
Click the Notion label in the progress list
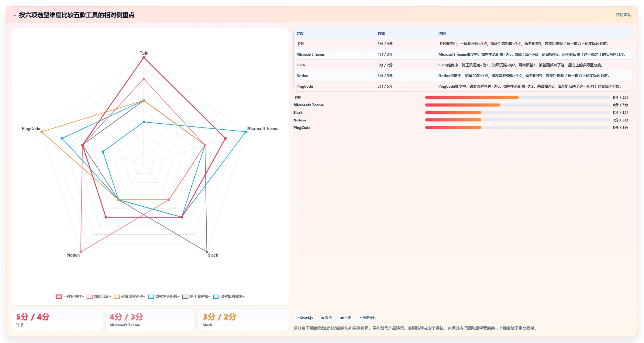tap(300, 120)
